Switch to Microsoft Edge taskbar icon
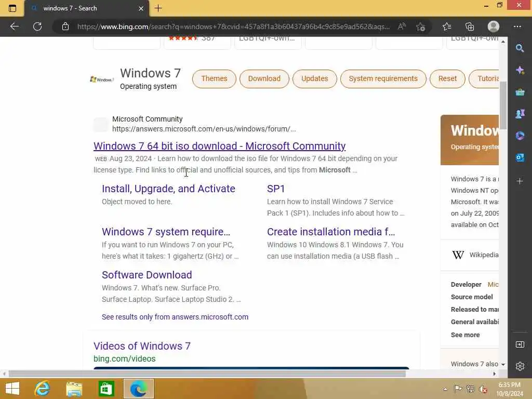This screenshot has height=399, width=532. tap(138, 389)
